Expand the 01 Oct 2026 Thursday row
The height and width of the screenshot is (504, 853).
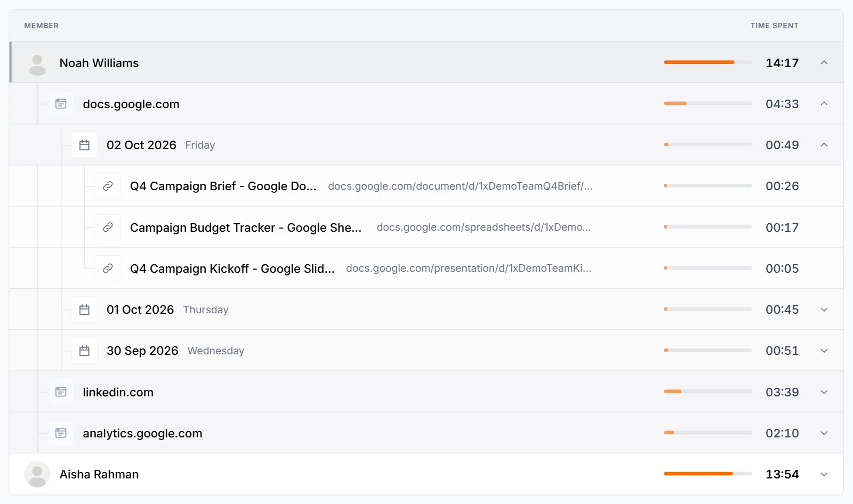(824, 310)
